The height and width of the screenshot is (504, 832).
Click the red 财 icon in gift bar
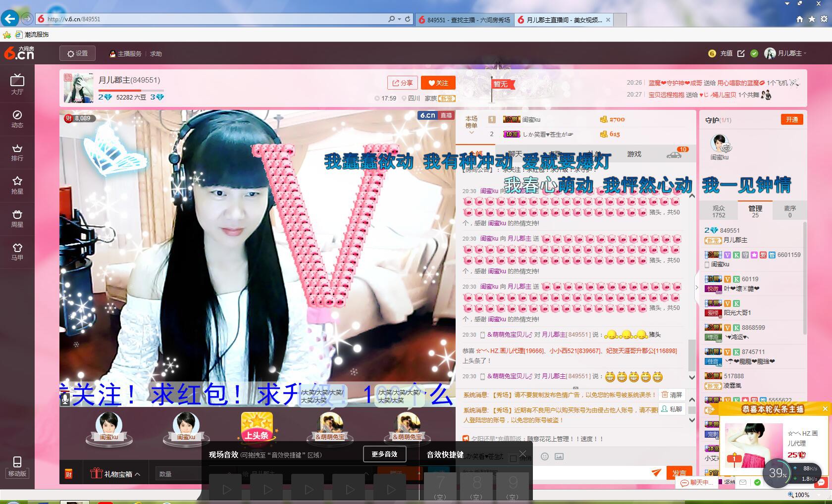69,474
